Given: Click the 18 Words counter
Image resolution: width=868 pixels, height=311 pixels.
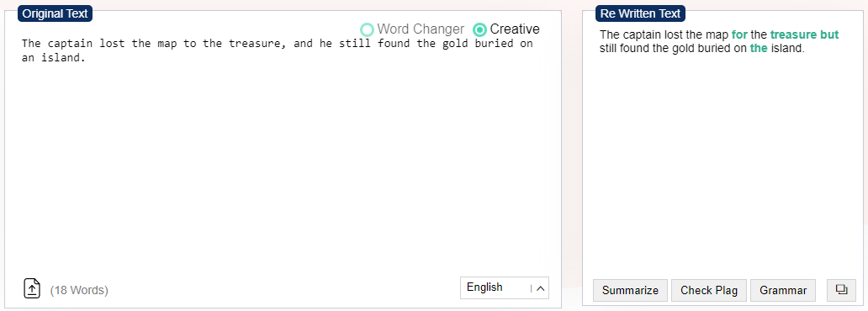Looking at the screenshot, I should point(79,290).
